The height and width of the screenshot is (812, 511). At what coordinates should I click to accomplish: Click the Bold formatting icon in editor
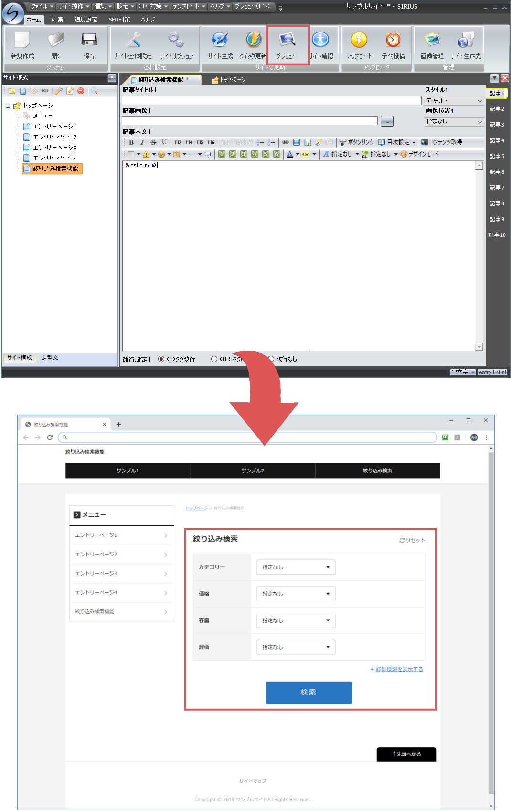131,142
